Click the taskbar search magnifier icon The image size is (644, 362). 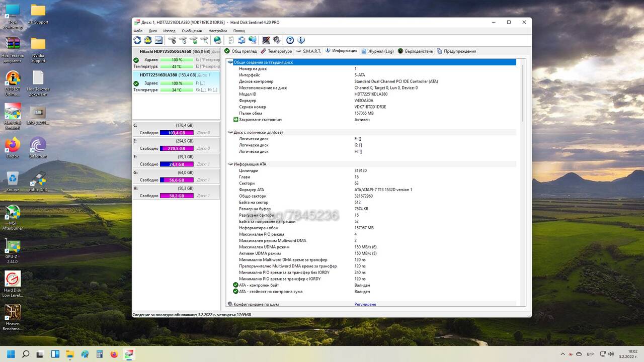26,354
